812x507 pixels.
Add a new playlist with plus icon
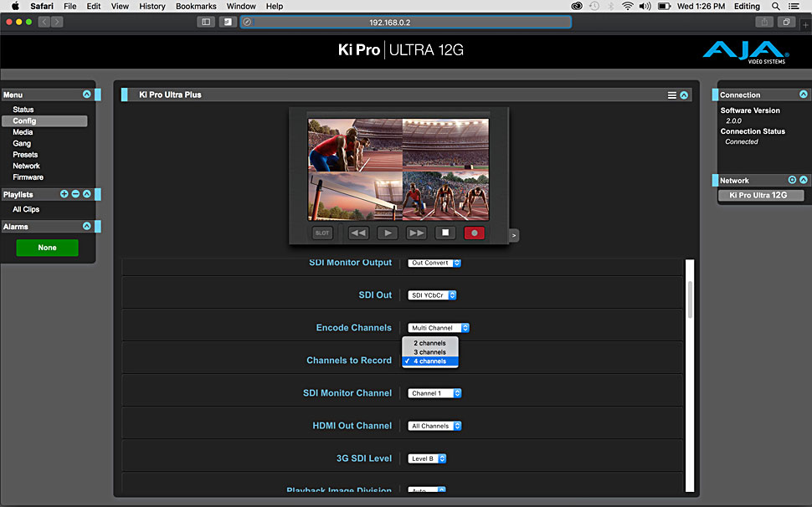(x=64, y=194)
